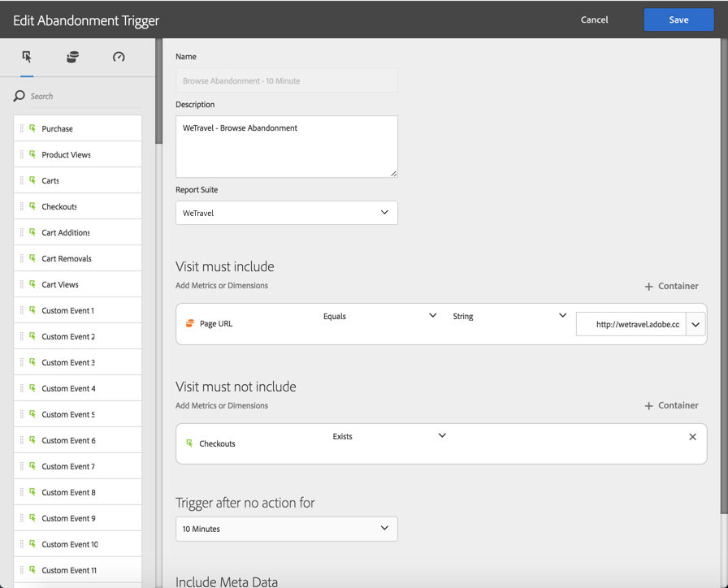Click the Custom Event 4 metric icon
This screenshot has width=728, height=588.
[x=32, y=388]
